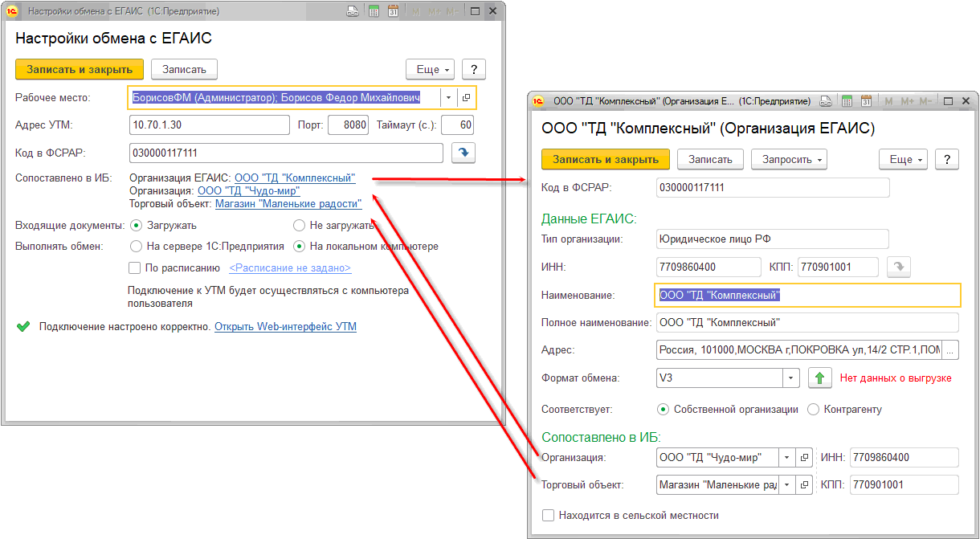Open Еще menu in Организация ЕГАИС window

(x=904, y=159)
